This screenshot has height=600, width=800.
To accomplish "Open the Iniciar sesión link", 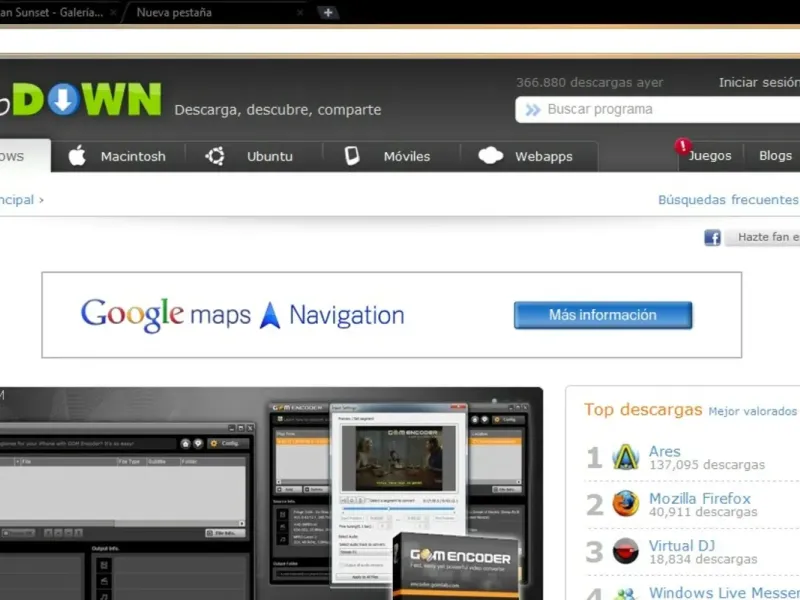I will (x=759, y=82).
